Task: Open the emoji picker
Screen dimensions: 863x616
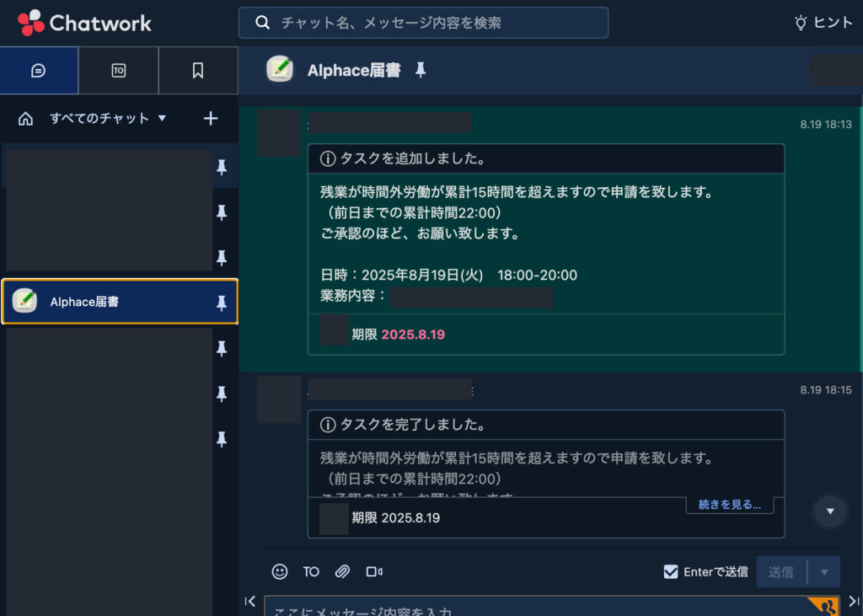Action: (x=280, y=572)
